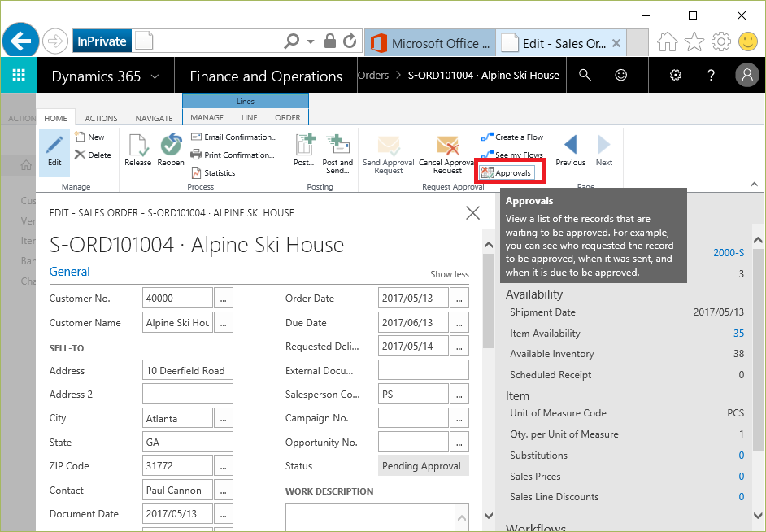Open Salesperson Code lookup button
This screenshot has height=532, width=766.
pyautogui.click(x=459, y=395)
